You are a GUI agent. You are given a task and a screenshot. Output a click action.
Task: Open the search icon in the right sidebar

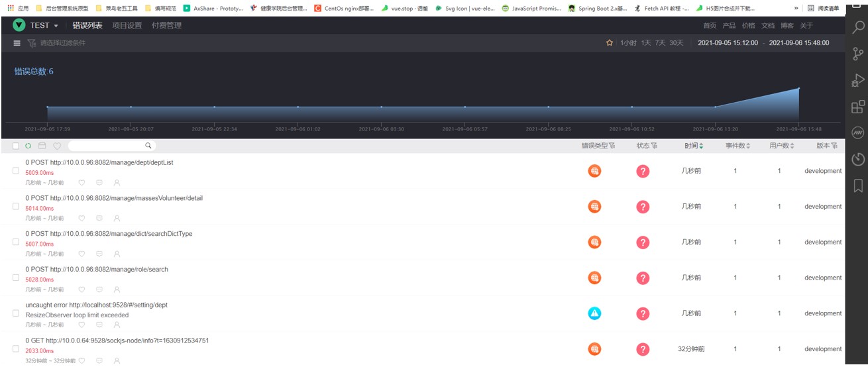pos(858,27)
